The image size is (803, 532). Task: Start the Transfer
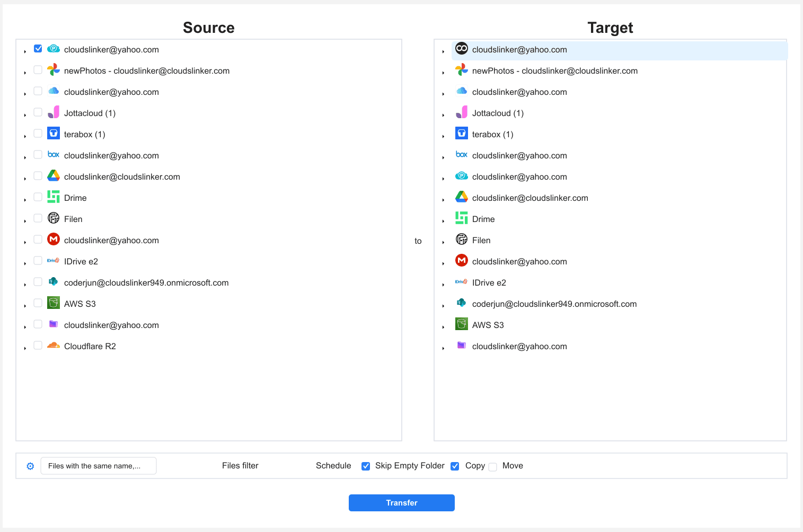pos(402,503)
